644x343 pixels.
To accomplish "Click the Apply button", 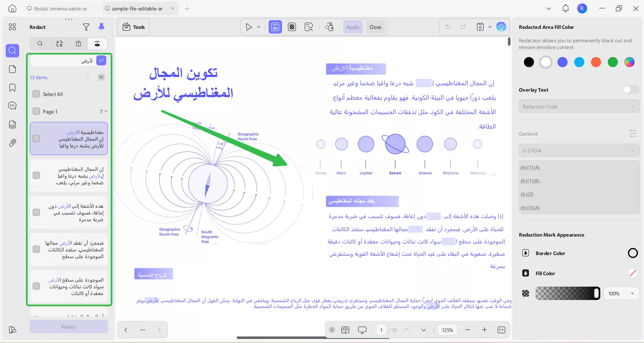I will pos(353,27).
